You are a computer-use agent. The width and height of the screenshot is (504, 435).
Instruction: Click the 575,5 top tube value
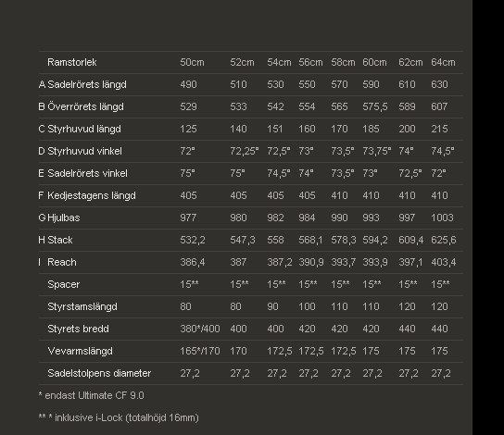pyautogui.click(x=375, y=106)
